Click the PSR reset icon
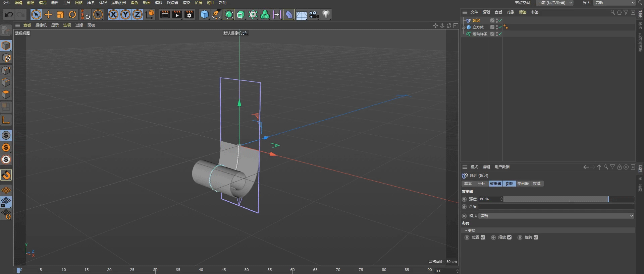The width and height of the screenshot is (644, 274). (85, 14)
